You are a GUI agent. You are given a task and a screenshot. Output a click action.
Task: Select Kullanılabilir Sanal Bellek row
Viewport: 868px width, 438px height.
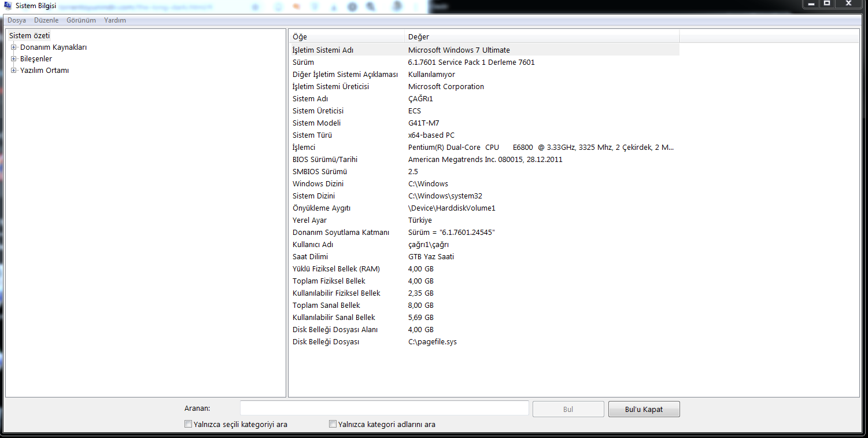coord(484,318)
